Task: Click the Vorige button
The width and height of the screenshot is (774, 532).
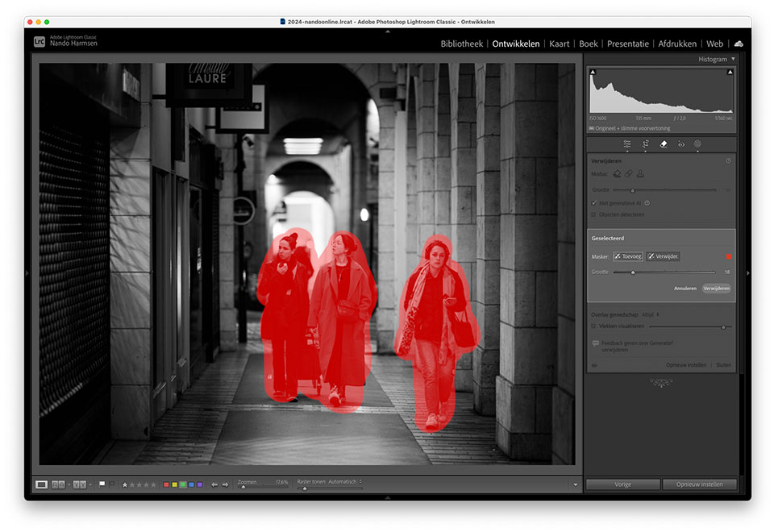Action: 623,484
